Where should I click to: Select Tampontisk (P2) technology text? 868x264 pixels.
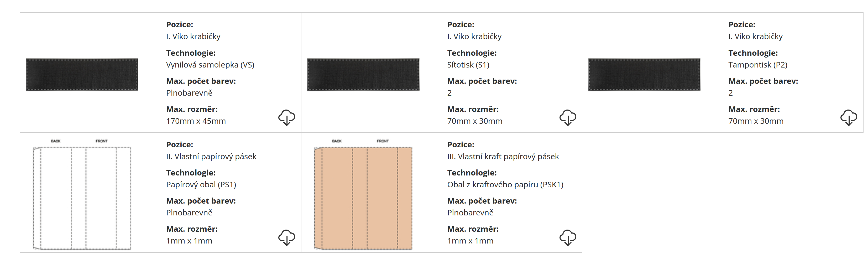click(757, 65)
